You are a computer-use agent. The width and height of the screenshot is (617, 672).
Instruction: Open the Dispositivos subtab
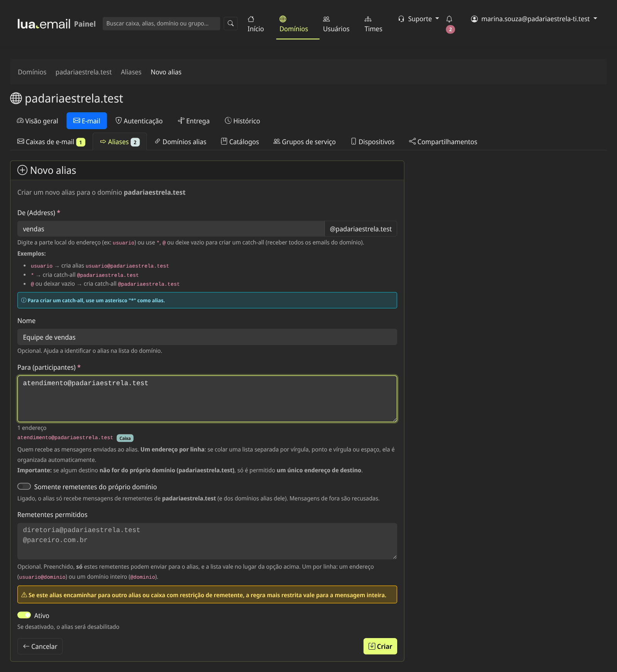pyautogui.click(x=373, y=142)
